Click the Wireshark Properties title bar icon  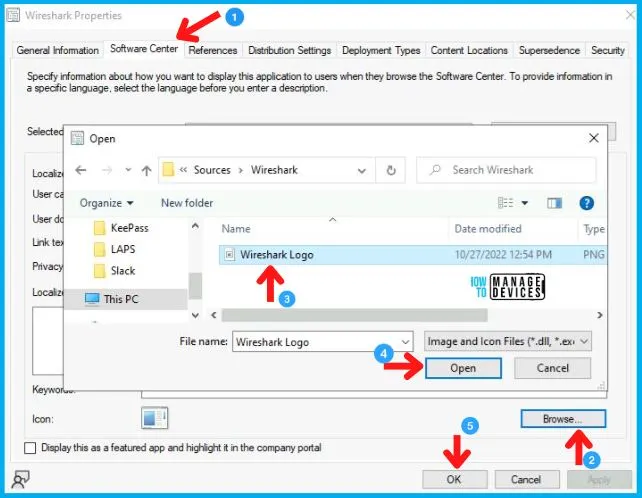pyautogui.click(x=13, y=15)
